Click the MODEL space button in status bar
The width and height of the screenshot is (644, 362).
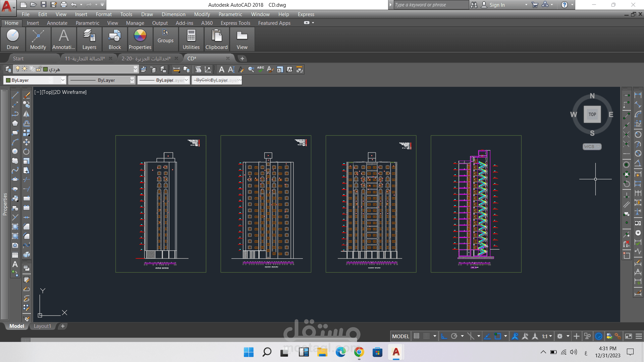(x=400, y=336)
